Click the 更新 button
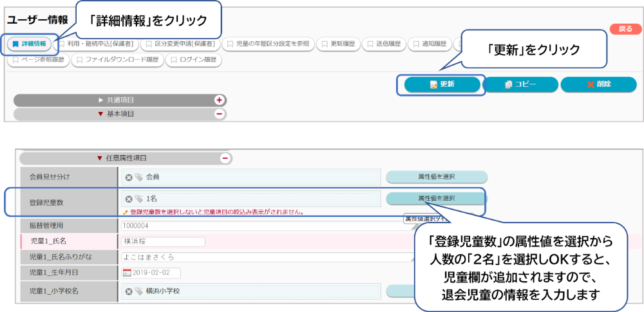 [442, 84]
